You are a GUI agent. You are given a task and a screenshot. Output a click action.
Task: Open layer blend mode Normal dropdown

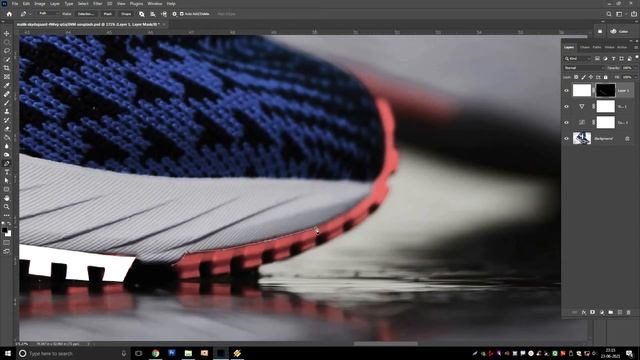click(x=584, y=68)
